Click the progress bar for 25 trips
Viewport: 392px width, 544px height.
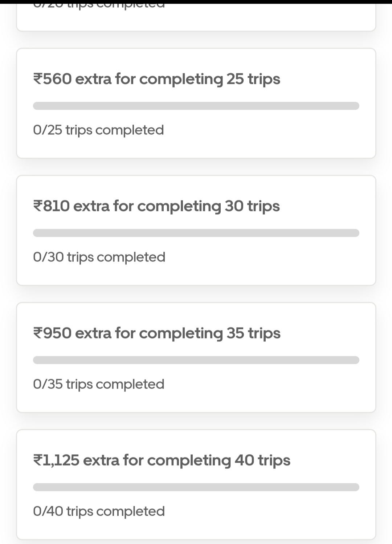196,106
